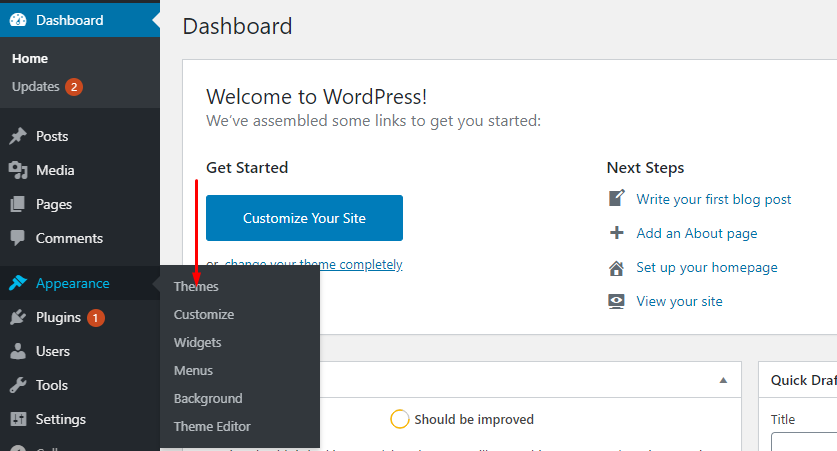837x451 pixels.
Task: Click the Dashboard page title
Action: [238, 26]
